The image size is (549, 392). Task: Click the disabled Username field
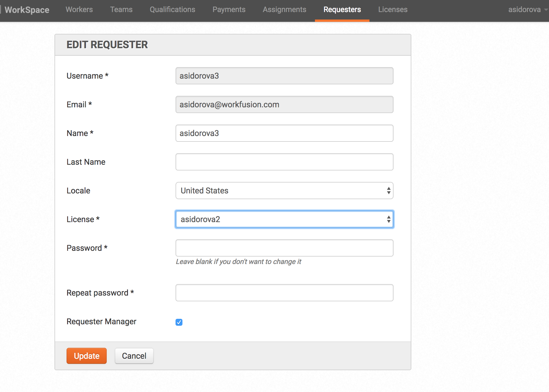pos(284,76)
